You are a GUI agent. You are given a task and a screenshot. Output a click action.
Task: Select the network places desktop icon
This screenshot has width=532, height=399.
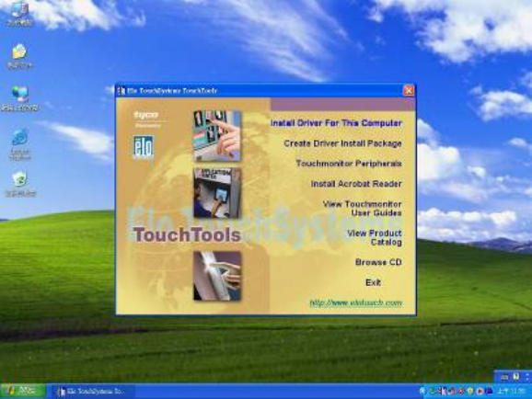tap(19, 98)
